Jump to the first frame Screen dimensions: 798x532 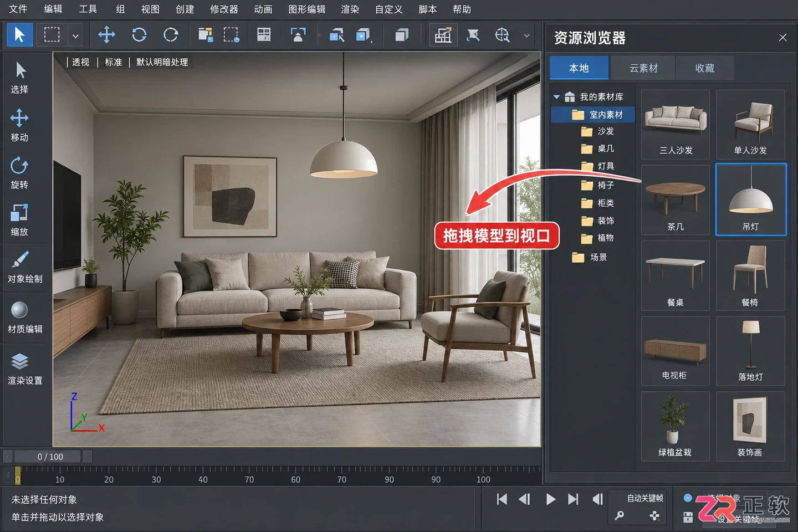coord(502,499)
